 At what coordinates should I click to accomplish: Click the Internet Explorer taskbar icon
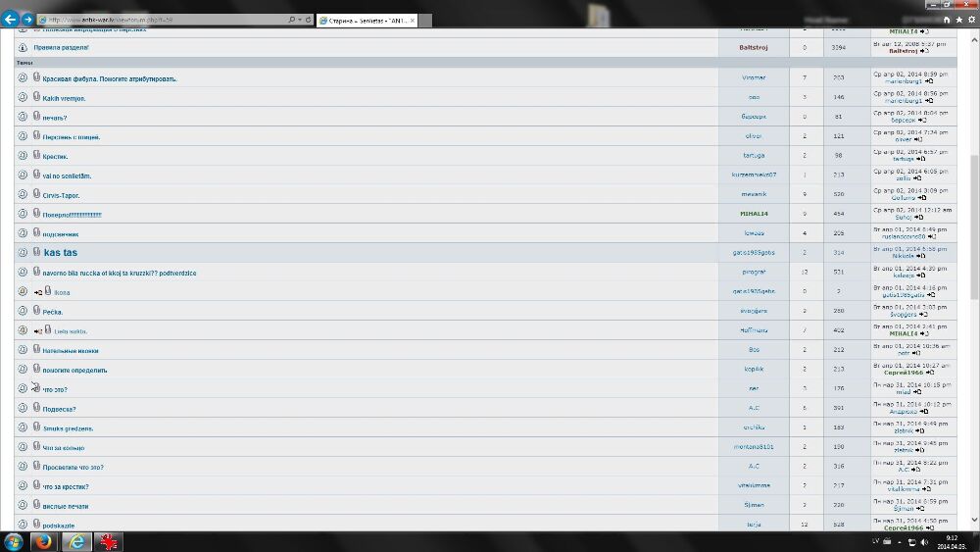pos(76,541)
